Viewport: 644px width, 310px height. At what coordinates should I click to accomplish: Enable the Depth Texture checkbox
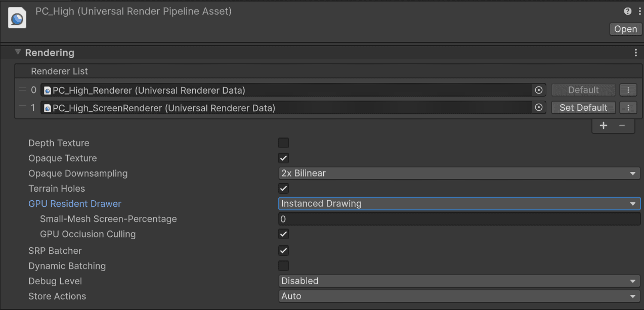(x=283, y=143)
